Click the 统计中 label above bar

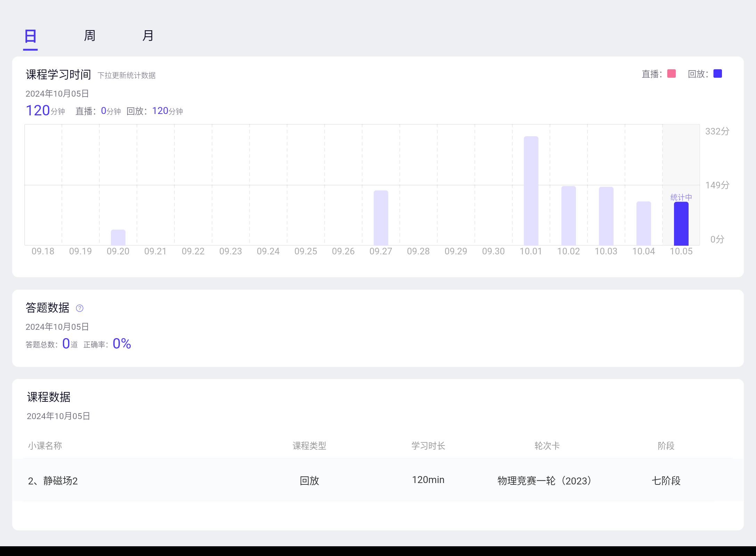(x=681, y=197)
